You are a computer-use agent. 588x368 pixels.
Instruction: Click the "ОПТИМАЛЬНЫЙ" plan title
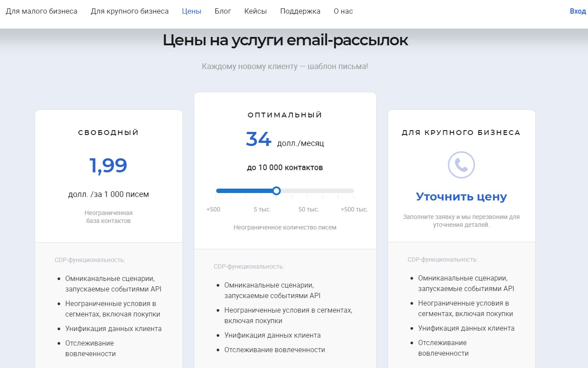[x=285, y=115]
